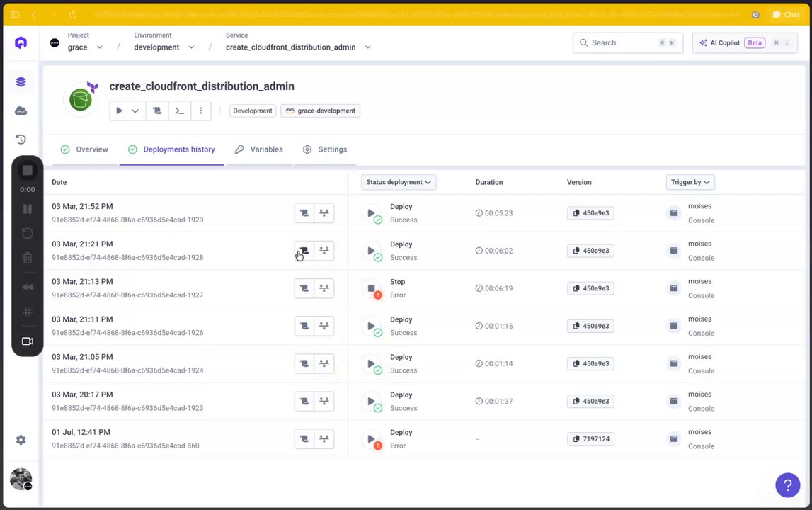Expand the Status deployment filter
The width and height of the screenshot is (812, 510).
pyautogui.click(x=399, y=182)
